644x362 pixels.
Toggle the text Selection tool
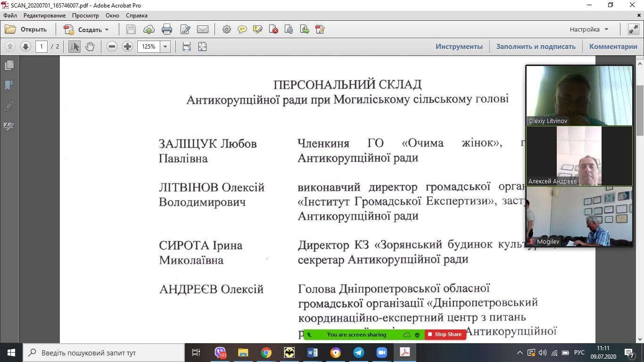tap(74, 47)
